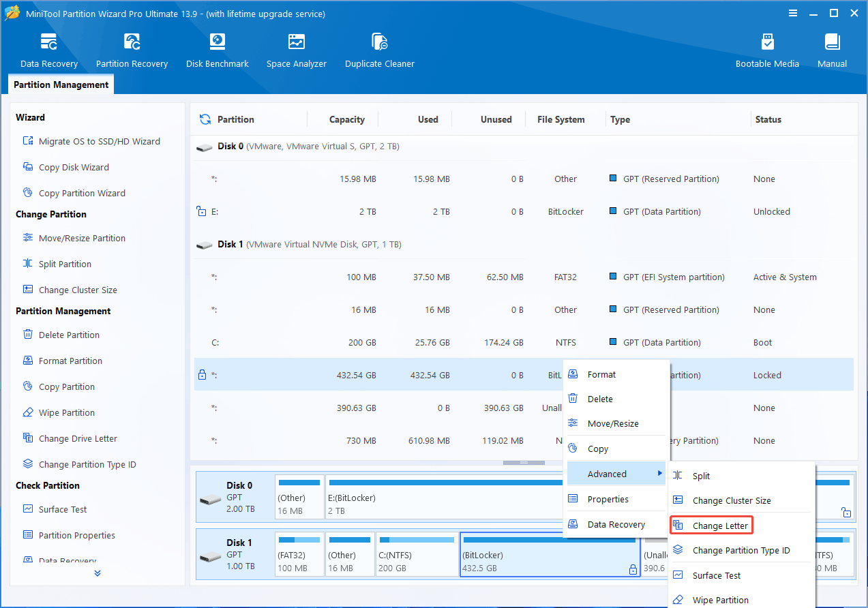
Task: Start Migrate OS to SSD/HD Wizard
Action: 92,142
